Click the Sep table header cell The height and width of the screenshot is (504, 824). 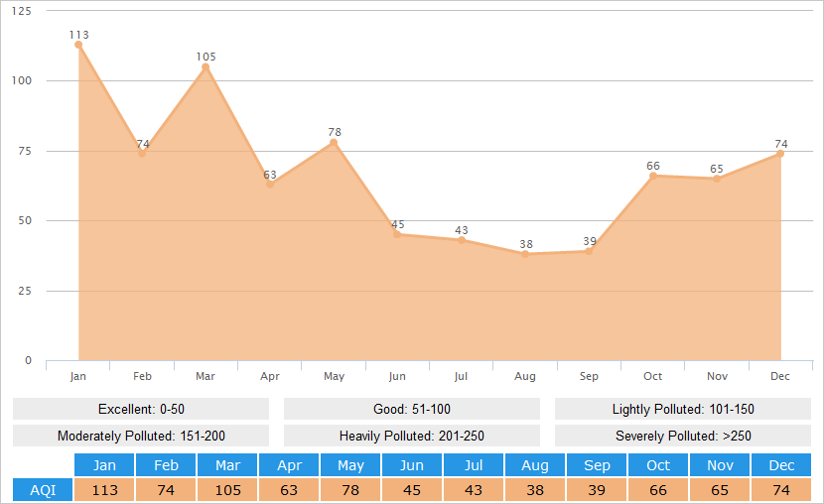pos(597,465)
